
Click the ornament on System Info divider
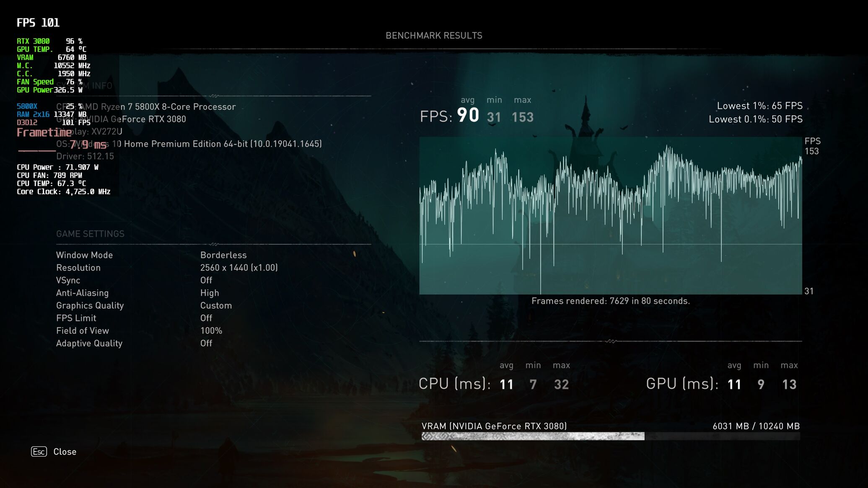point(214,96)
